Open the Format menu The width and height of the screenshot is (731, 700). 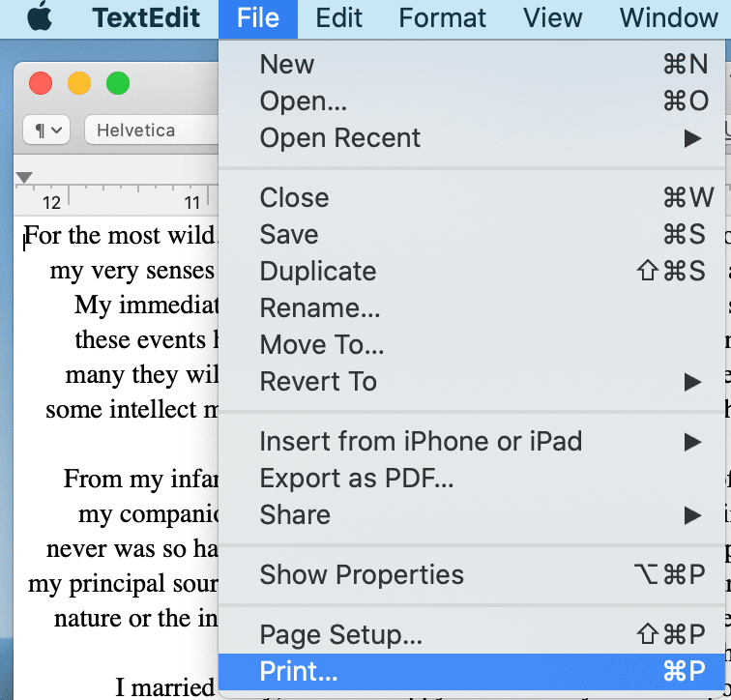coord(443,18)
